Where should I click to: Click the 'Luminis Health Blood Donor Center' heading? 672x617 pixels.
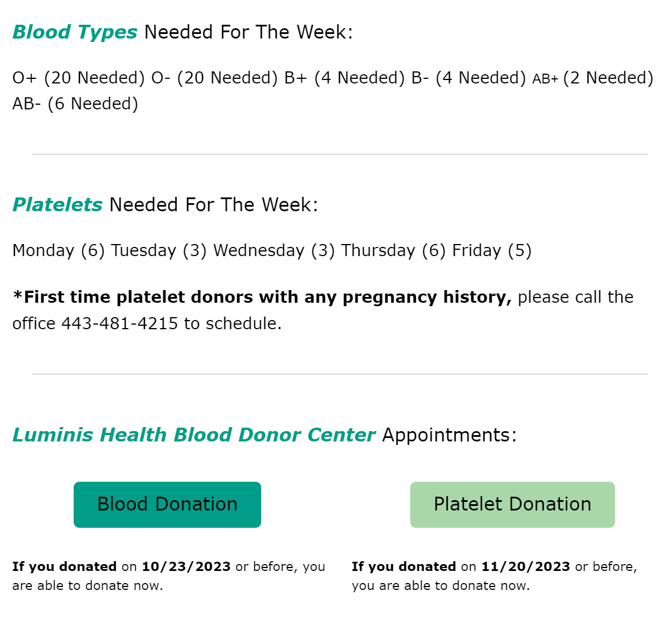pyautogui.click(x=194, y=435)
